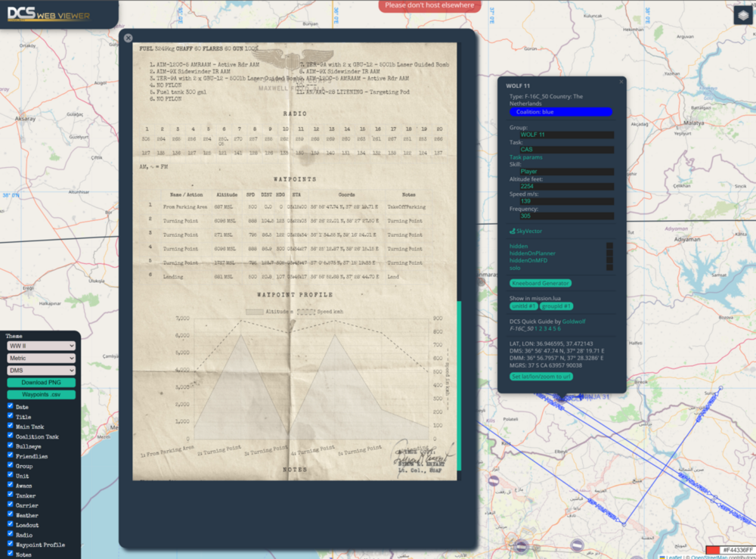Toggle the Notes checkbox

tap(10, 553)
